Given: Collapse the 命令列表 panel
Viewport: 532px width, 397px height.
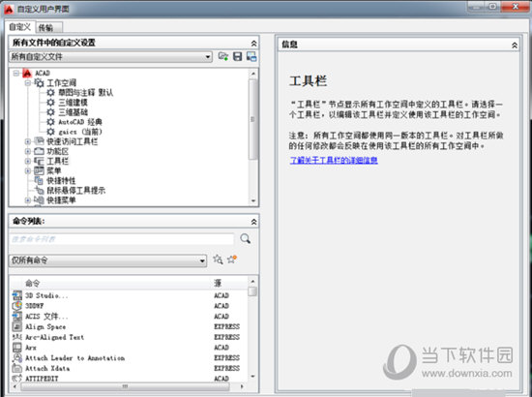Looking at the screenshot, I should coord(253,222).
